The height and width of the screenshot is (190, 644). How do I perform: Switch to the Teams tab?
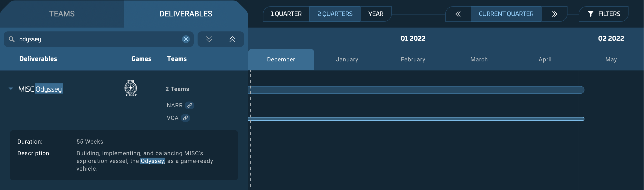pyautogui.click(x=62, y=14)
